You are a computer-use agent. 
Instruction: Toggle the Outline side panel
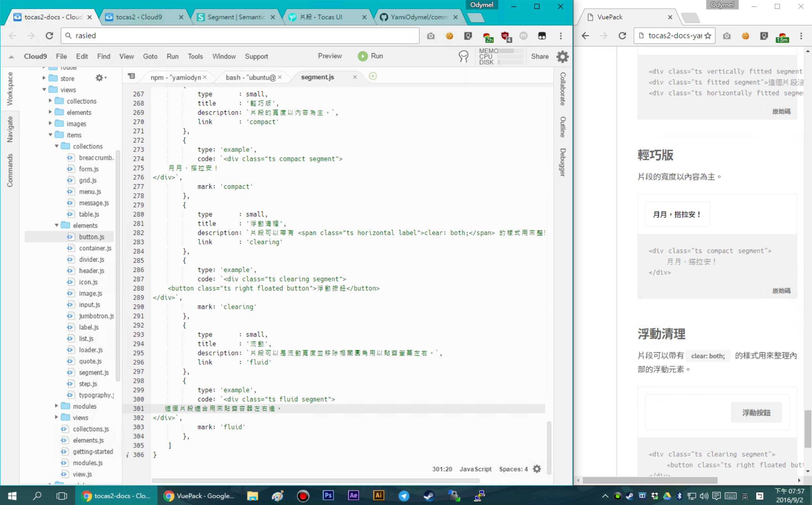[x=563, y=127]
